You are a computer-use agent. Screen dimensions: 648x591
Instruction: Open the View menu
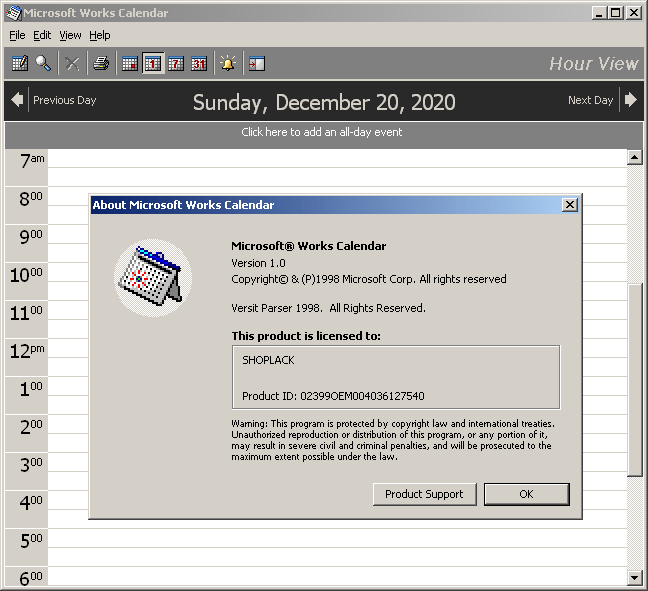70,36
